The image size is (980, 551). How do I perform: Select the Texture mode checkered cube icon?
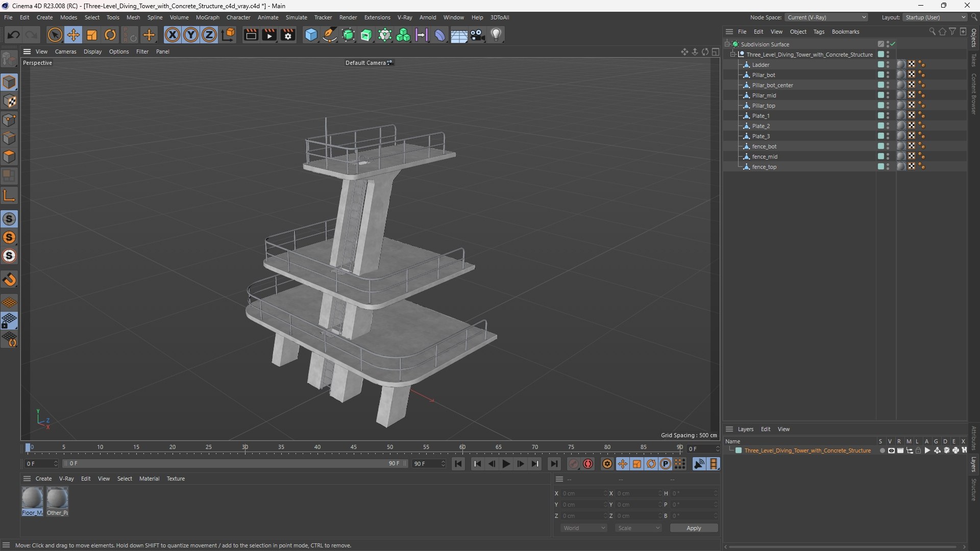click(x=9, y=101)
